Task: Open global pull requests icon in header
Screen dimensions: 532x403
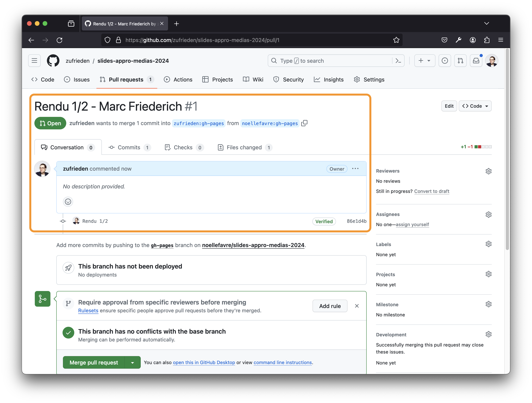Action: [460, 61]
